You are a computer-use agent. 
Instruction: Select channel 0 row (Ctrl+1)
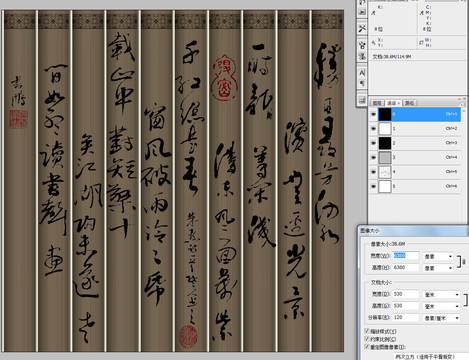coord(415,114)
